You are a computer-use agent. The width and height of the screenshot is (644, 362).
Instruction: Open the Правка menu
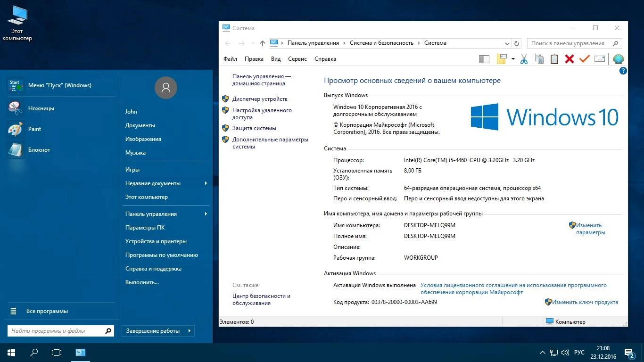[254, 59]
